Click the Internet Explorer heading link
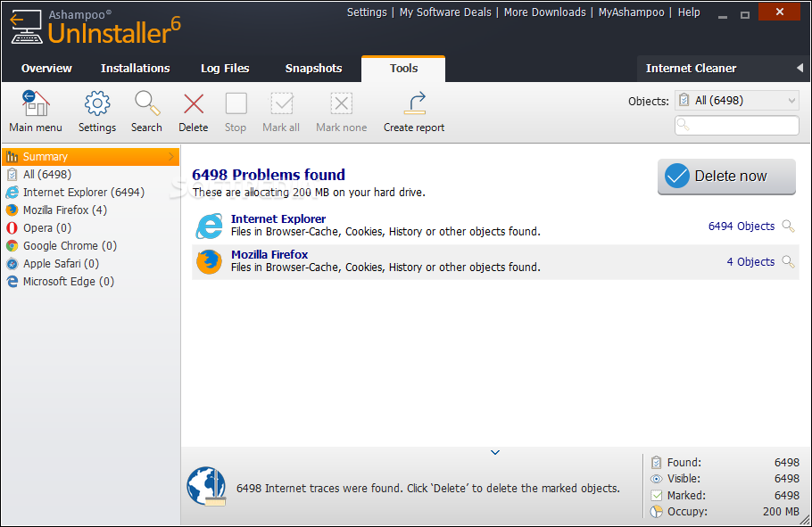This screenshot has width=812, height=527. coord(278,219)
